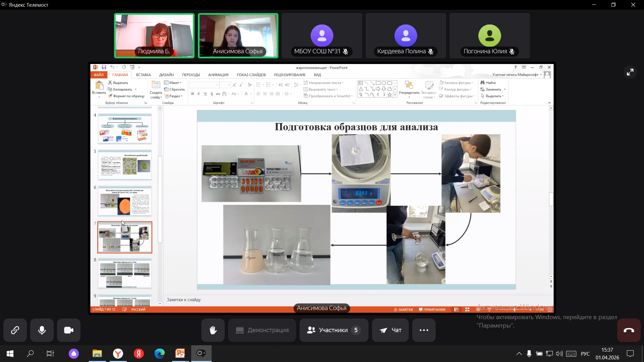
Task: Open the ДИЗАЙН ribbon tab
Action: tap(166, 75)
